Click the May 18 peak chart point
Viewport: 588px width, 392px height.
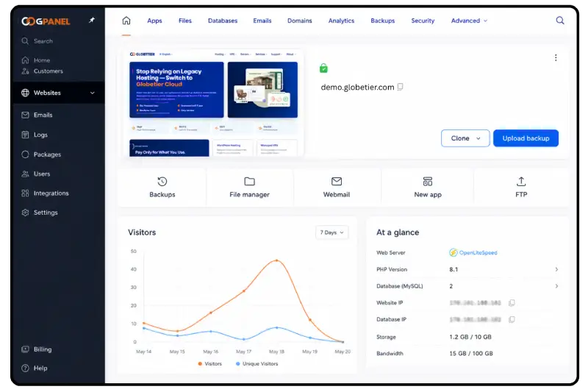coord(277,260)
